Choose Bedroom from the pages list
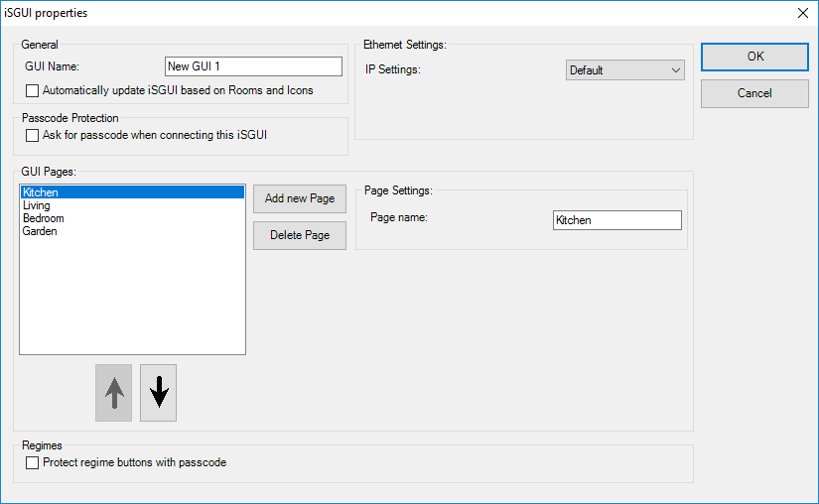The image size is (819, 504). click(x=43, y=218)
